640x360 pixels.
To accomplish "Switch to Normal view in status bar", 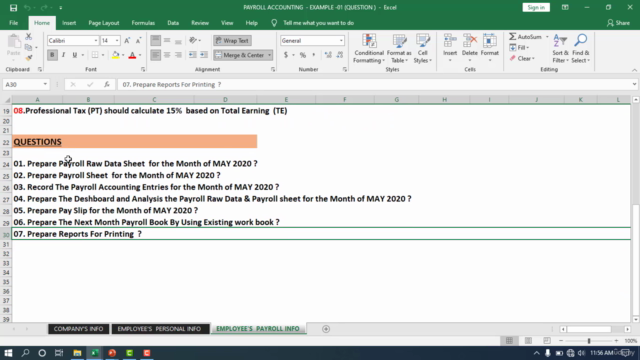I will point(509,340).
